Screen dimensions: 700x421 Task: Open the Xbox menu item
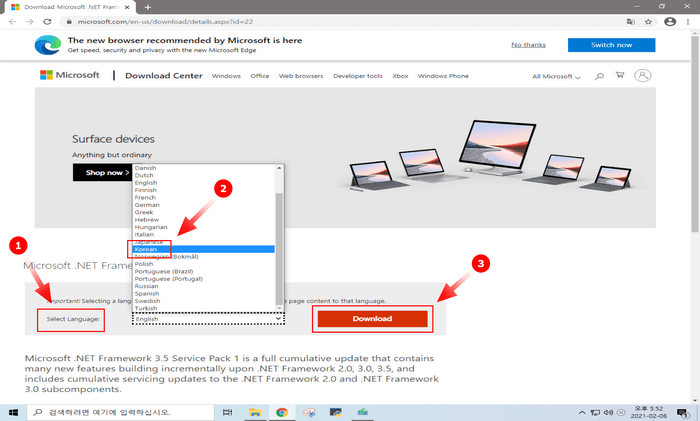coord(400,76)
